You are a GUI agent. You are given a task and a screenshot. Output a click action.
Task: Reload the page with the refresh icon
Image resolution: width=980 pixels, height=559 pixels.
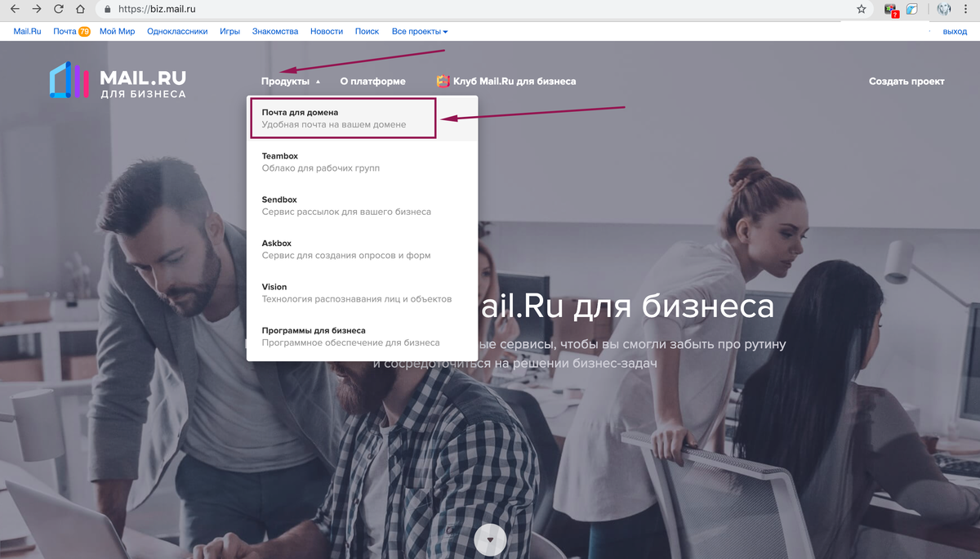(58, 9)
